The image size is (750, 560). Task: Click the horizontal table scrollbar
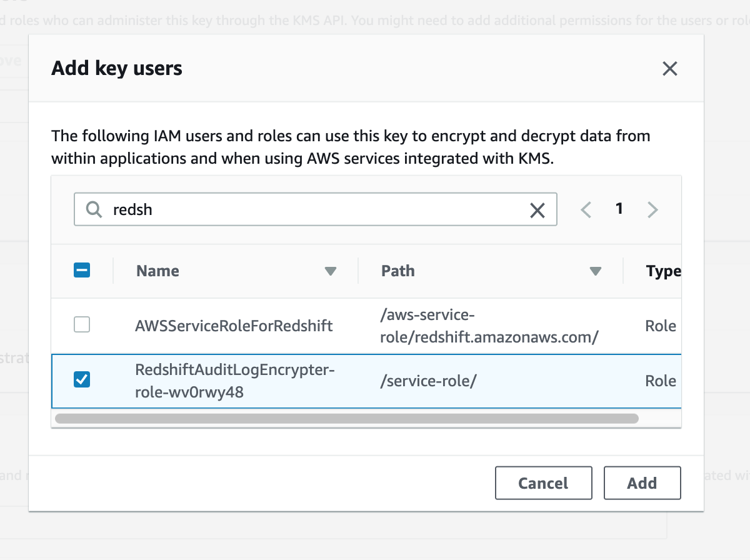[x=347, y=419]
